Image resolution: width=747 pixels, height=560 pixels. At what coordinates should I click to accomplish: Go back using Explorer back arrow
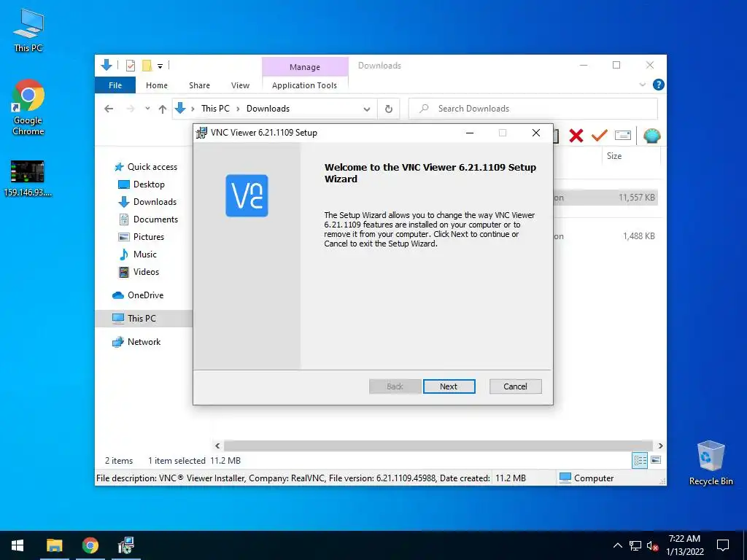pyautogui.click(x=109, y=109)
